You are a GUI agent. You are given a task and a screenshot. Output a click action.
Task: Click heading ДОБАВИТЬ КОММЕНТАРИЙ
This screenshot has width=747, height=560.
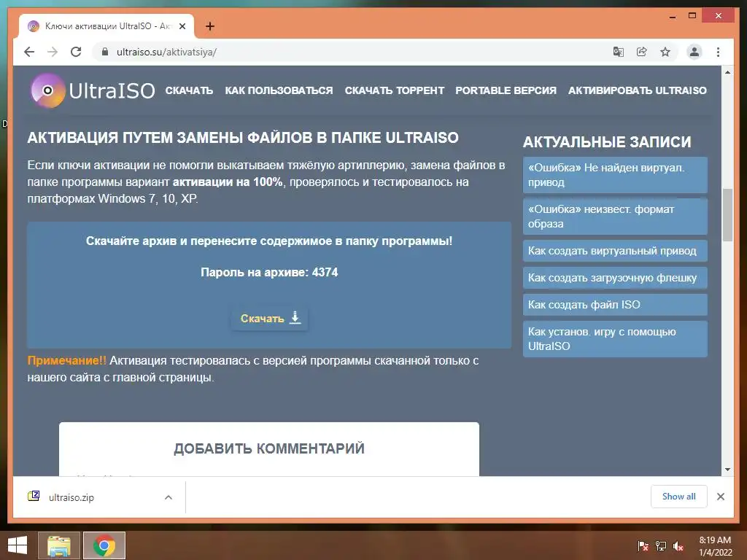tap(269, 448)
